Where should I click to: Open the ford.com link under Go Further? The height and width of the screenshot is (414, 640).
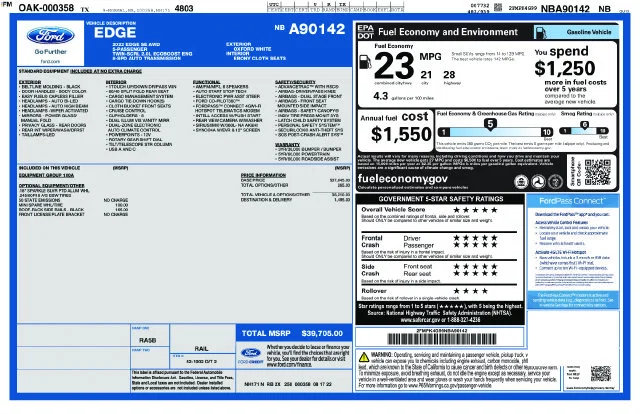(50, 61)
